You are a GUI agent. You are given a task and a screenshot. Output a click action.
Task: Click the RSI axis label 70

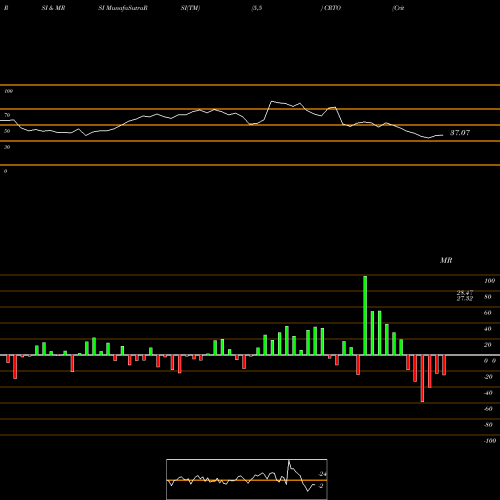coord(7,115)
